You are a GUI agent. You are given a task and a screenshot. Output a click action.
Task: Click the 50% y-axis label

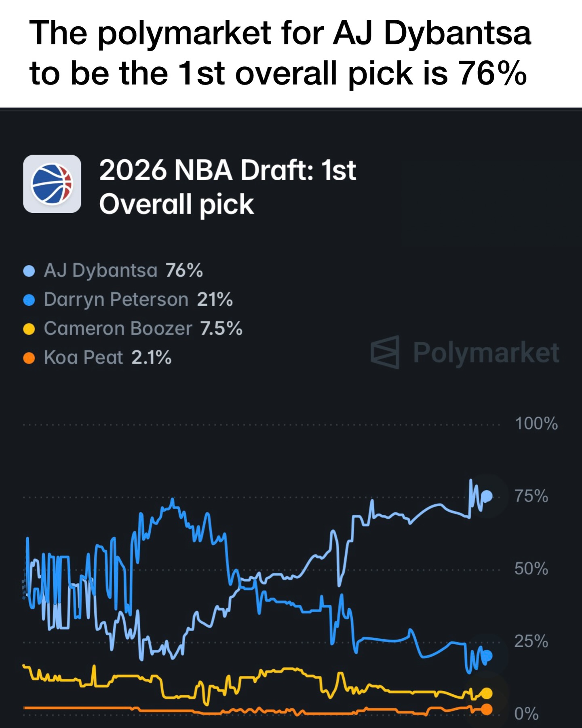point(531,569)
